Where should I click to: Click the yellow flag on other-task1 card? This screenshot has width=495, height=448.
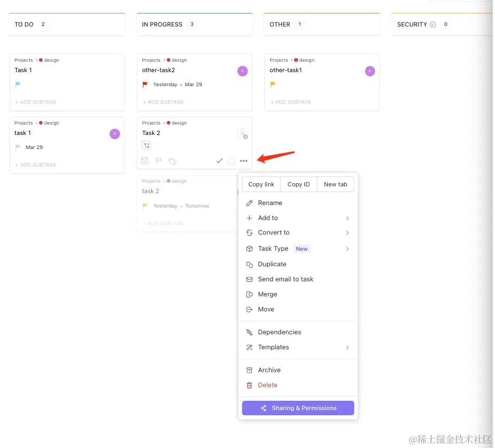point(273,84)
